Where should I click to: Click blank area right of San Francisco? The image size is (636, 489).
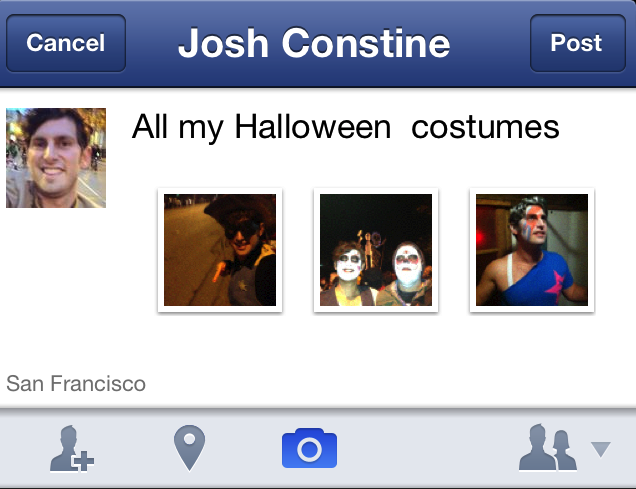(400, 383)
